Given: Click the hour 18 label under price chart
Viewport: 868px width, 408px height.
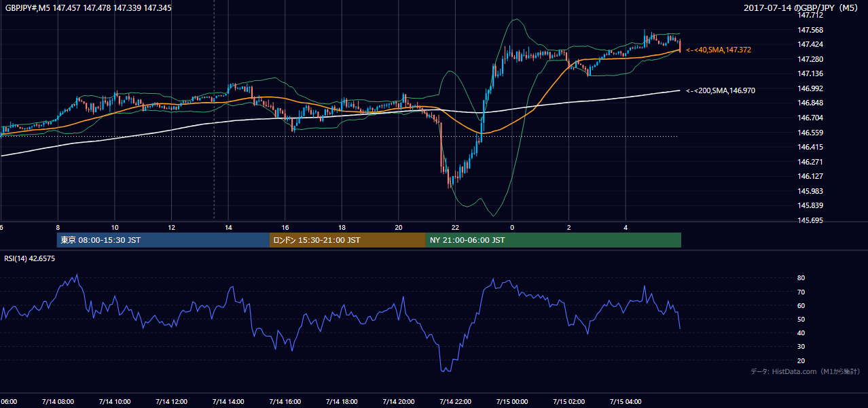Looking at the screenshot, I should (342, 228).
